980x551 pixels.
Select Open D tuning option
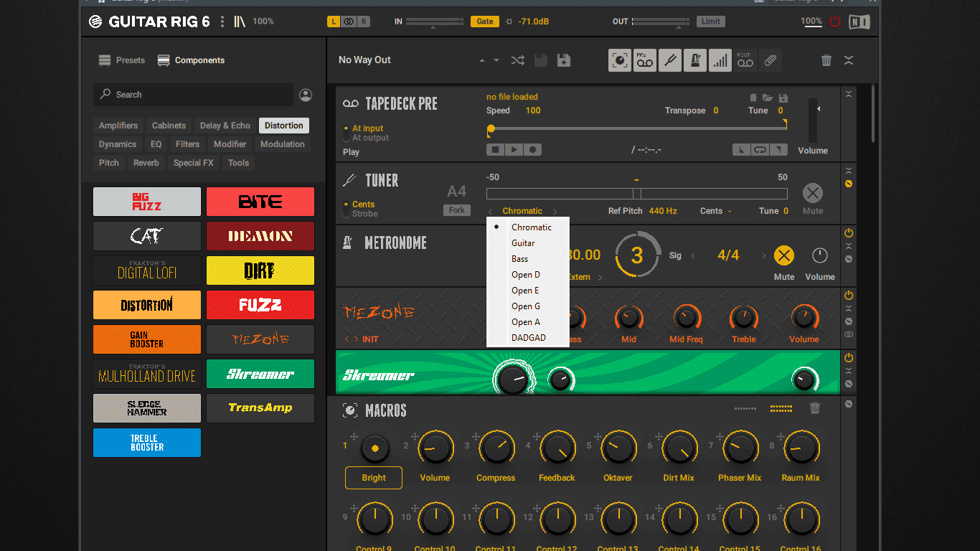[528, 275]
